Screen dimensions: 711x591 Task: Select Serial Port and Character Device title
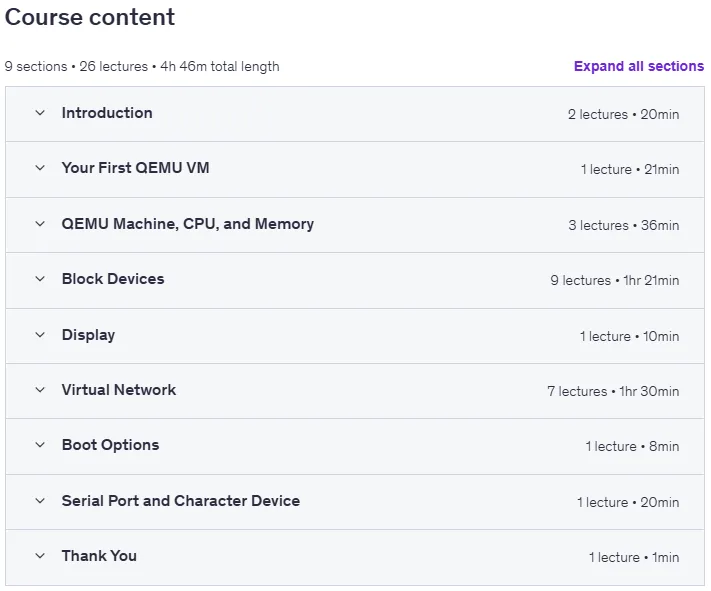pyautogui.click(x=181, y=501)
